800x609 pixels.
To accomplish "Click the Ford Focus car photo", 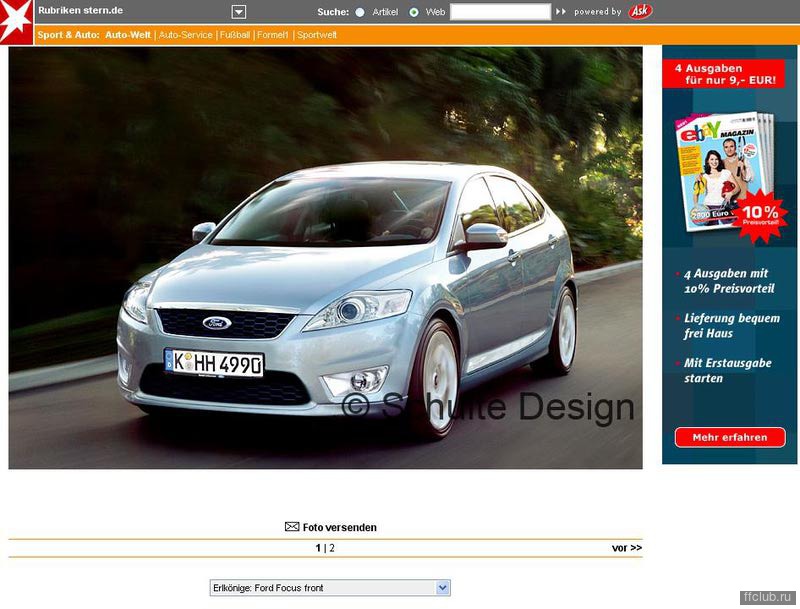I will (326, 258).
